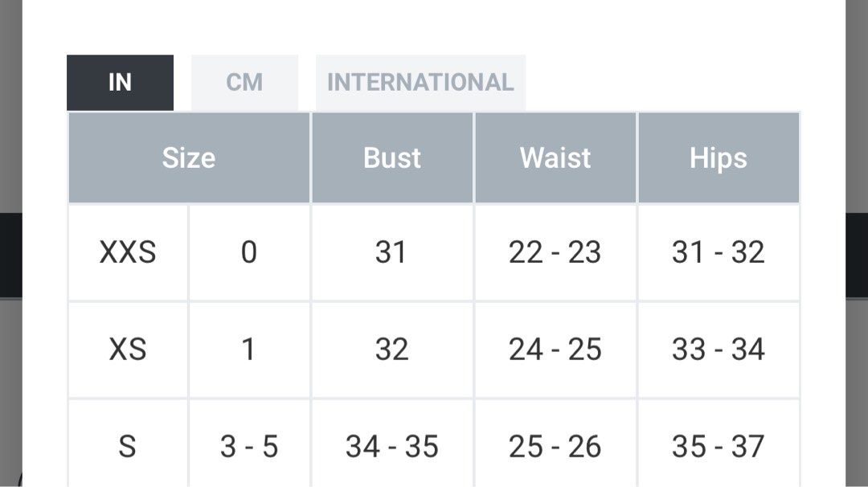
Task: Open the INTERNATIONAL sizing tab
Action: pos(420,83)
